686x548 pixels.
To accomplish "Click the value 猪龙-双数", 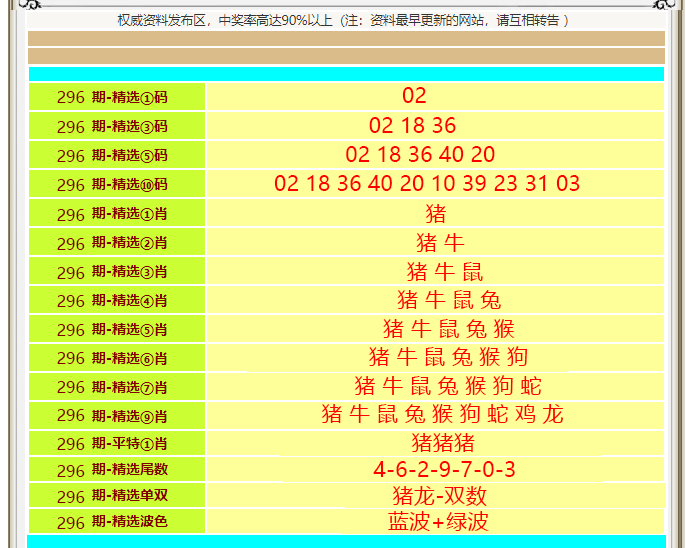I will (x=440, y=496).
